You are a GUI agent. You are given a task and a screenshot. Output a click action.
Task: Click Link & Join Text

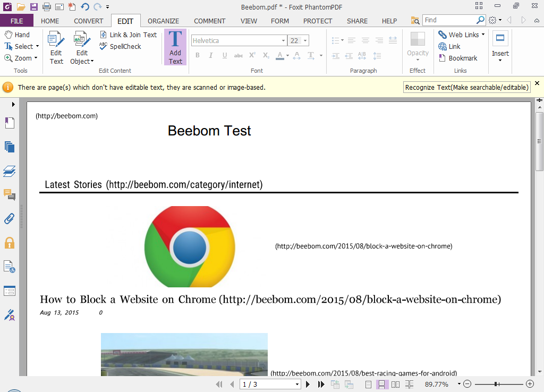tap(129, 35)
